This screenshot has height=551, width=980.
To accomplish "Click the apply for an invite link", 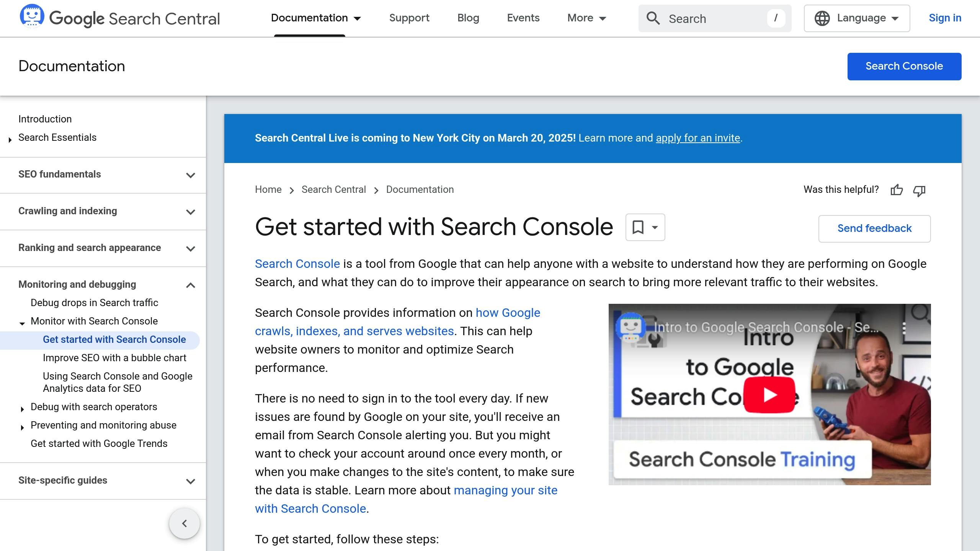I will coord(698,138).
